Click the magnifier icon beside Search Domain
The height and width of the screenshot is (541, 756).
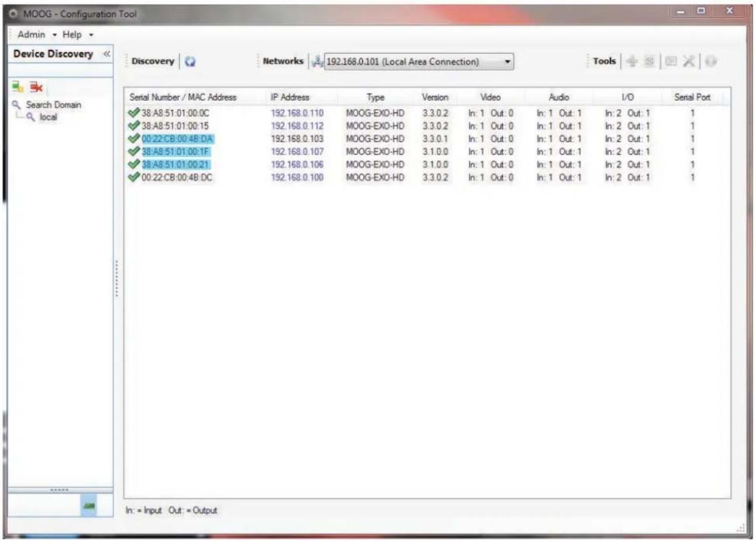[x=16, y=106]
